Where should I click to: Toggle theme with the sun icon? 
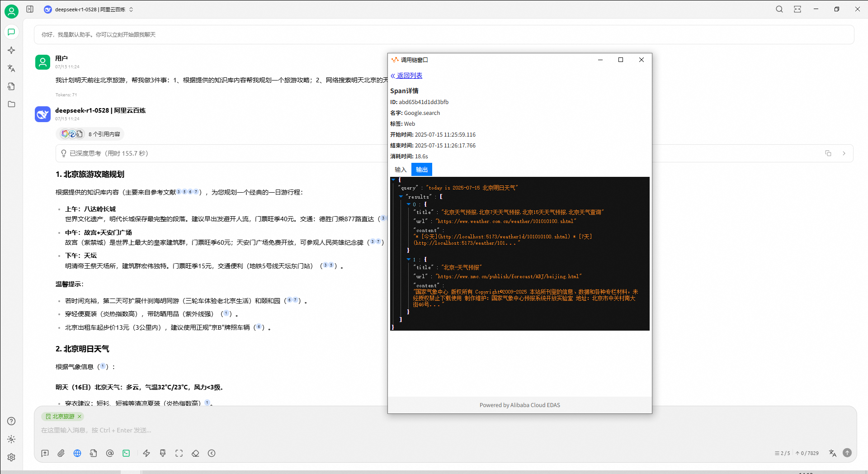coord(11,439)
